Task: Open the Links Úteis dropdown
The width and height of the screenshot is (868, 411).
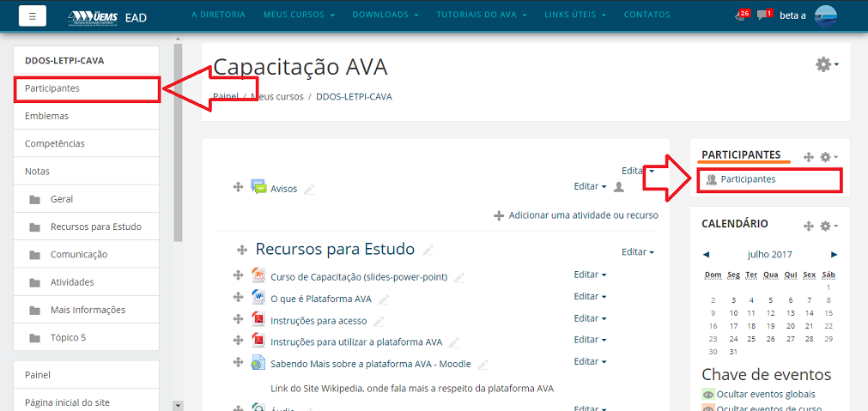Action: point(575,15)
